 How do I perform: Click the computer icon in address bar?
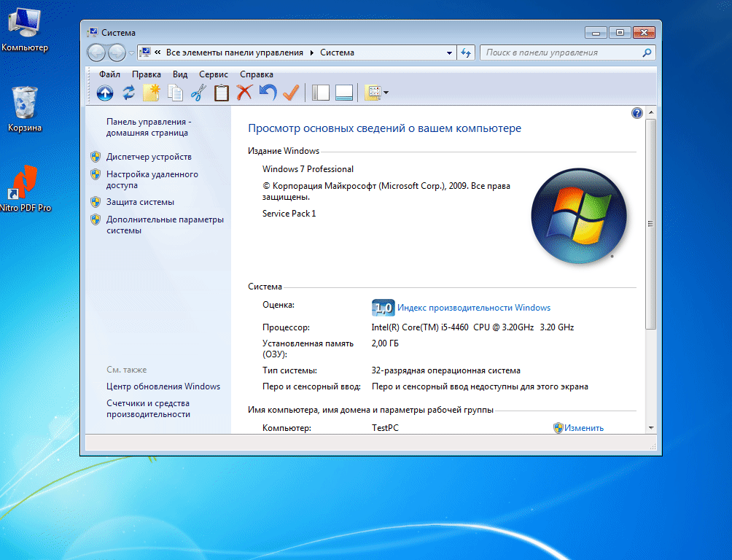point(145,52)
